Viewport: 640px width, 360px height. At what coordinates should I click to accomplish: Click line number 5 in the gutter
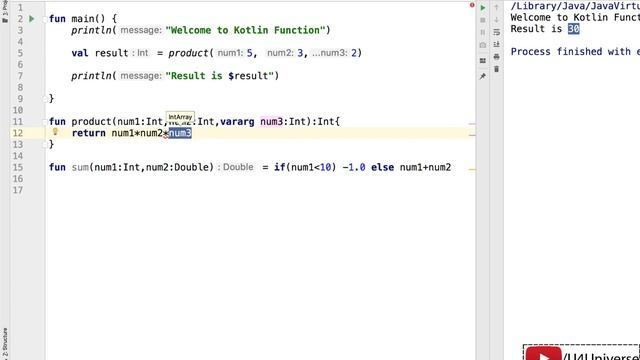(20, 53)
